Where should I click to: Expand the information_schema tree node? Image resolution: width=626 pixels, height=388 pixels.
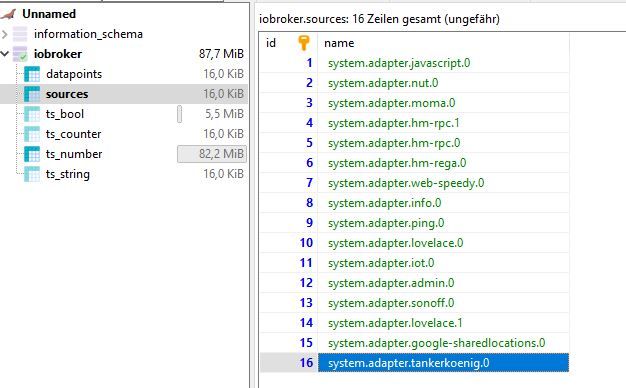[x=4, y=34]
